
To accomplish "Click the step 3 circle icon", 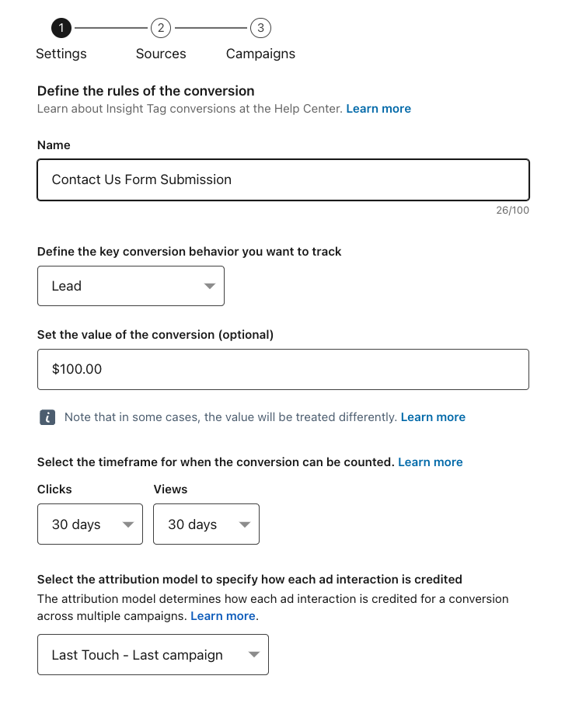I will (x=260, y=29).
